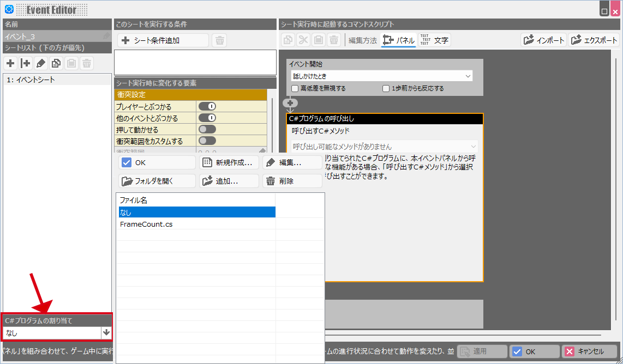Click the シート条件追加 button
The height and width of the screenshot is (364, 623).
click(x=163, y=40)
